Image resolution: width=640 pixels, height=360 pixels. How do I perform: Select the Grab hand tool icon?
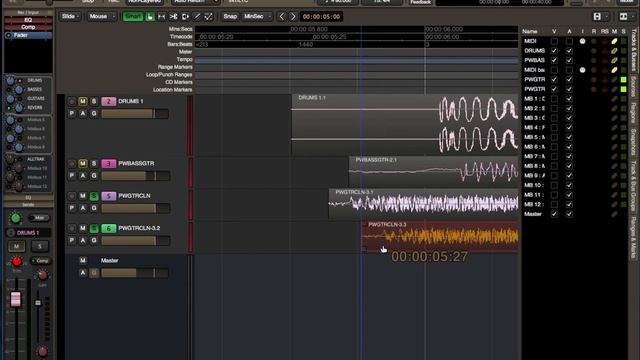[x=150, y=17]
